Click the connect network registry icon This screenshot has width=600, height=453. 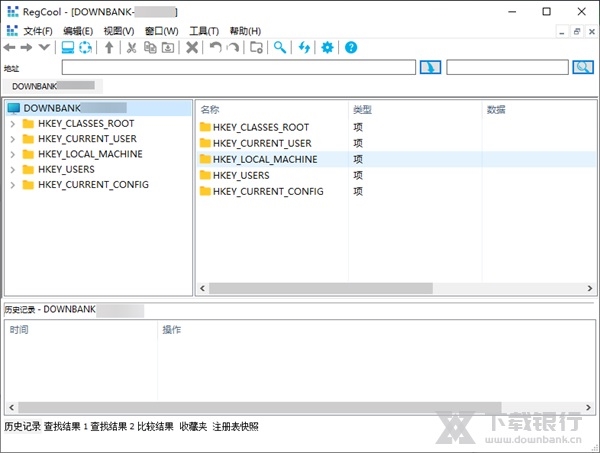tap(85, 48)
